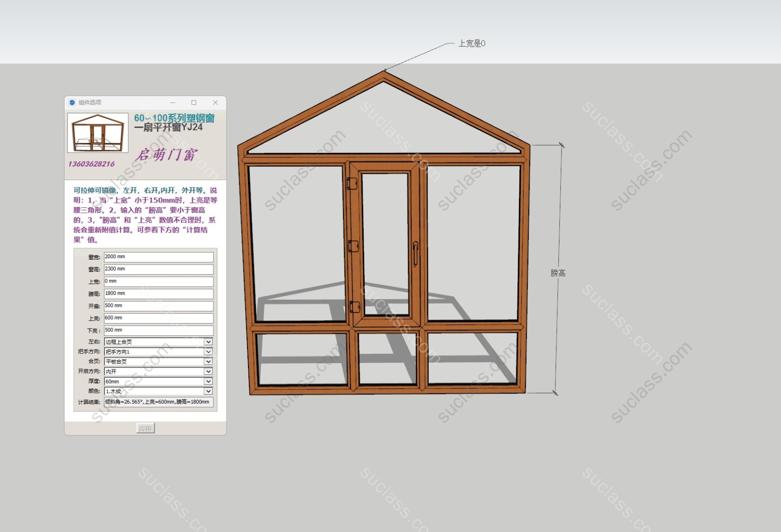Click the 开扇 field showing 500 mm
This screenshot has width=781, height=532.
pyautogui.click(x=159, y=306)
